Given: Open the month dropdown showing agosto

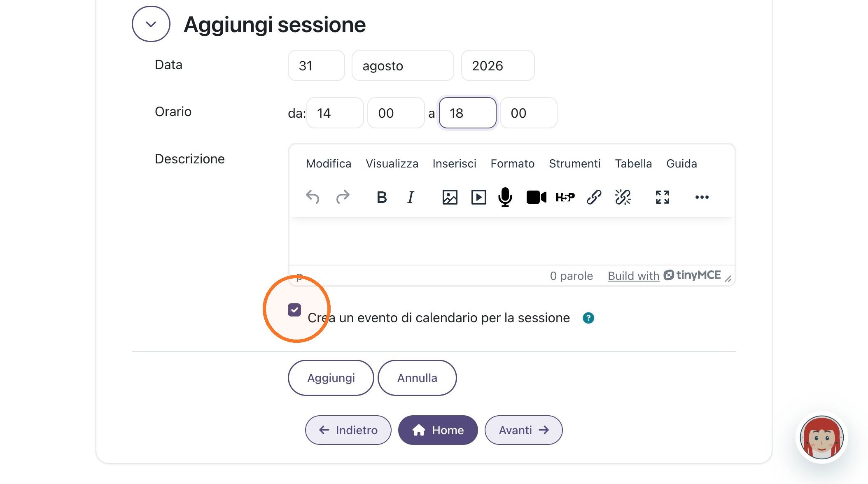Looking at the screenshot, I should (x=403, y=65).
